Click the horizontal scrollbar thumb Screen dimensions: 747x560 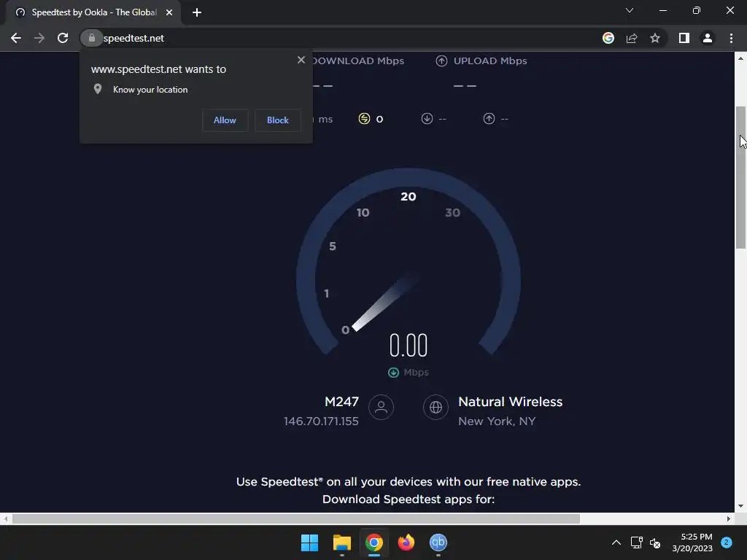coord(296,518)
